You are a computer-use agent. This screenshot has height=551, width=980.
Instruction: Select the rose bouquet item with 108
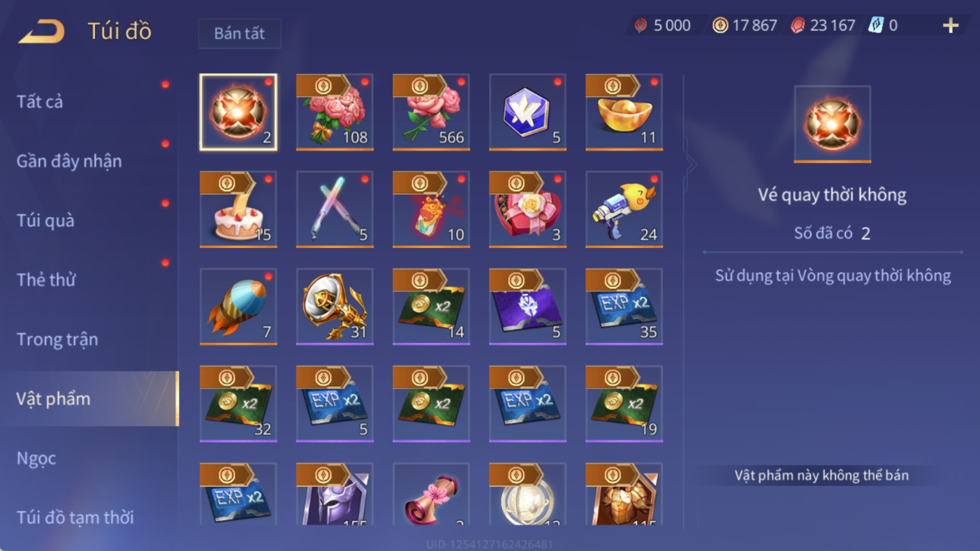pos(335,112)
